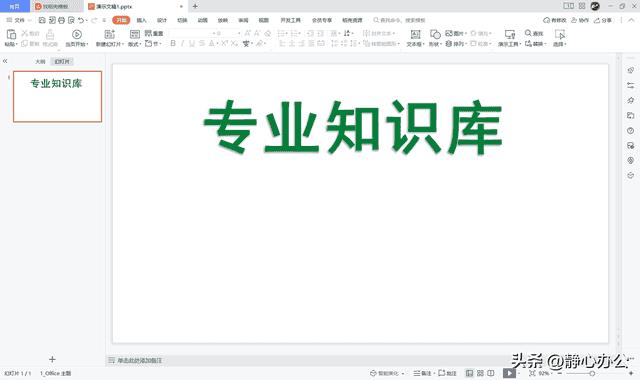Add a slide with panel plus button

pyautogui.click(x=52, y=359)
